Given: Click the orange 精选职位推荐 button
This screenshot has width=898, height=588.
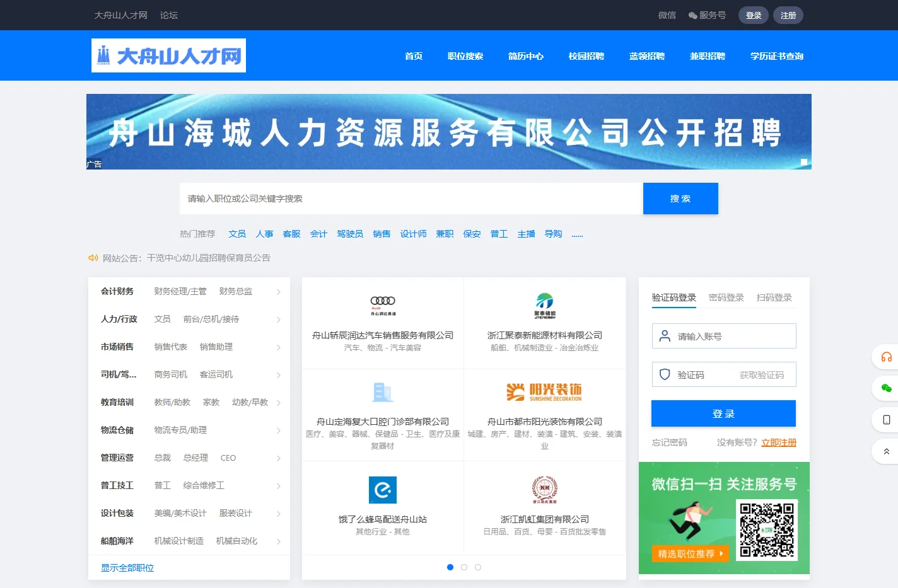Looking at the screenshot, I should [x=690, y=553].
